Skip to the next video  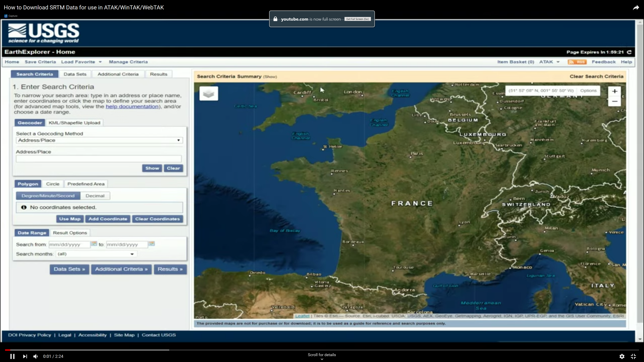25,356
